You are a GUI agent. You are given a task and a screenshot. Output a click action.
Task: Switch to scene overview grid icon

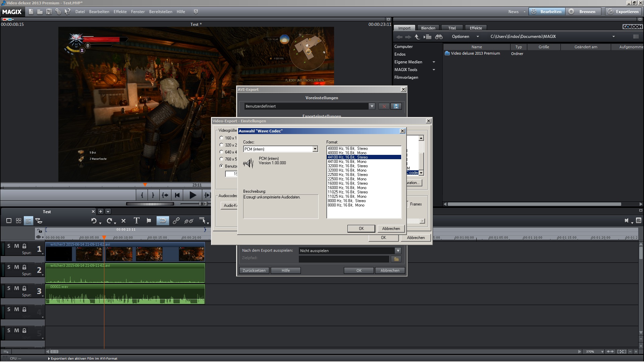tap(18, 221)
